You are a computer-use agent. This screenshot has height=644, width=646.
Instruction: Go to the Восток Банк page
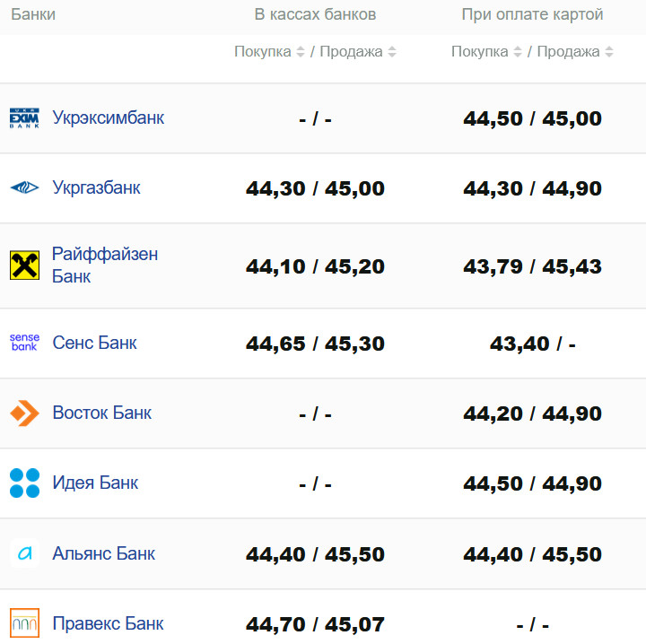click(101, 413)
